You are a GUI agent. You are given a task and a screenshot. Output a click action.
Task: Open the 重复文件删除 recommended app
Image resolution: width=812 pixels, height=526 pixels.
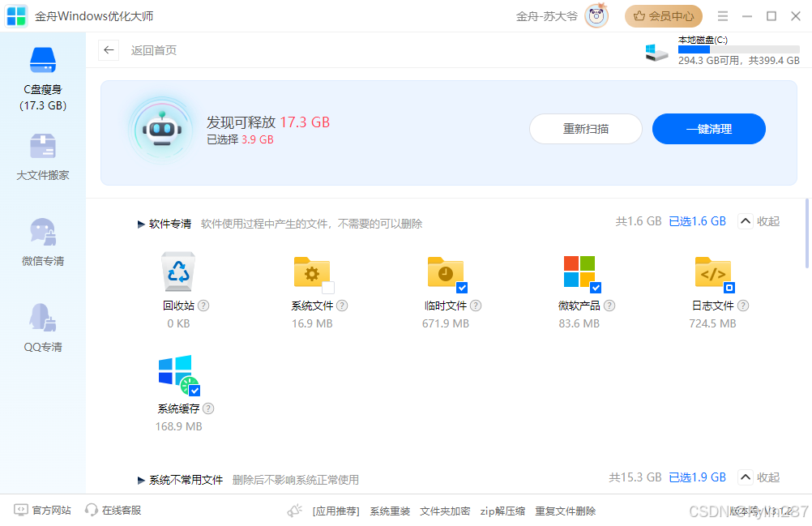point(566,511)
